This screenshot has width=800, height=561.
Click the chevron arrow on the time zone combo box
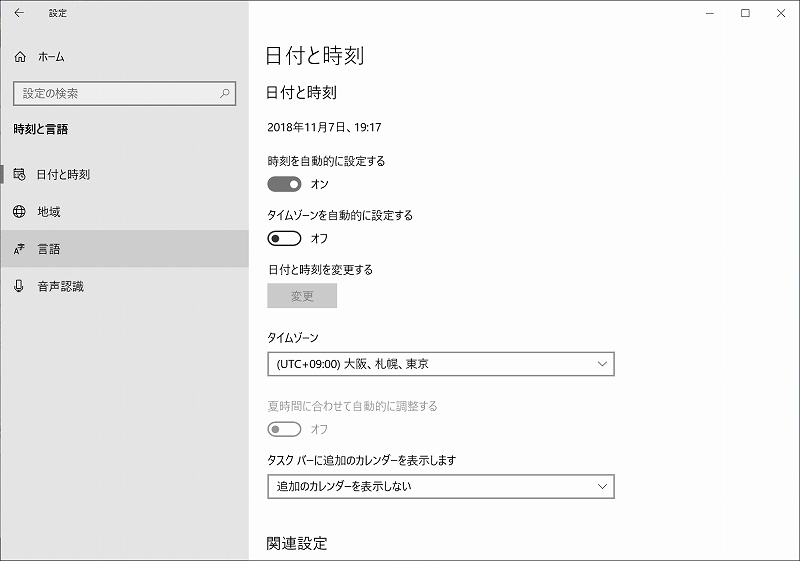602,364
